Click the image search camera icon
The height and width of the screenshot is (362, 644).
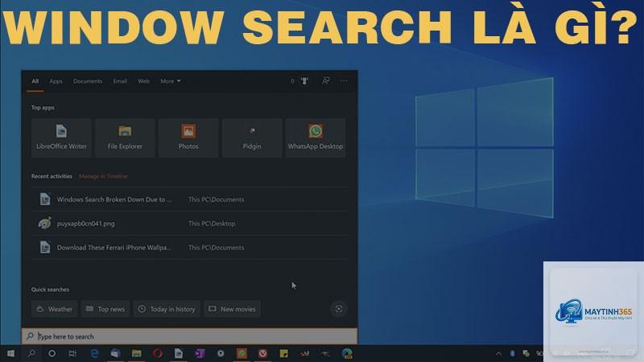(x=339, y=309)
